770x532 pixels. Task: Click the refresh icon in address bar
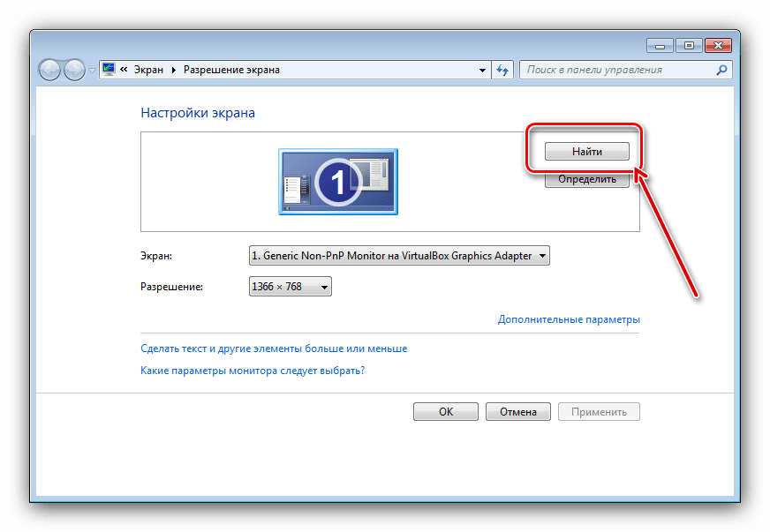502,71
